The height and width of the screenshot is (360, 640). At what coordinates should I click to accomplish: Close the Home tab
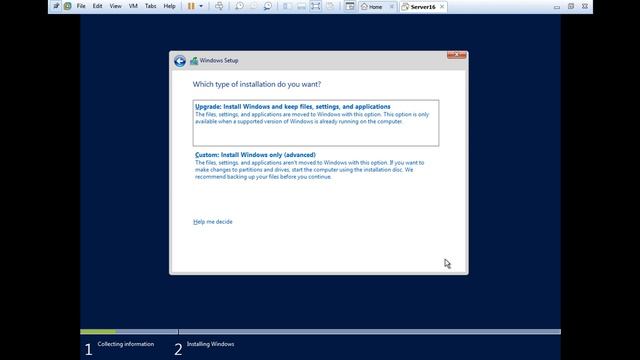click(x=391, y=7)
